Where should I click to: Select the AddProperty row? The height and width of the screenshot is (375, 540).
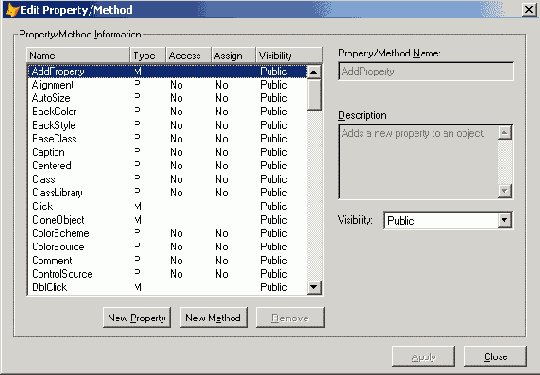pos(167,71)
